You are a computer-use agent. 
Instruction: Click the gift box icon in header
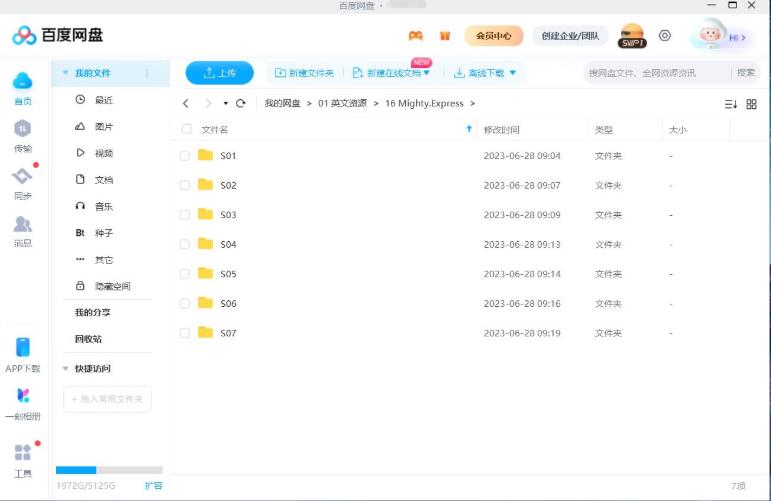tap(445, 35)
